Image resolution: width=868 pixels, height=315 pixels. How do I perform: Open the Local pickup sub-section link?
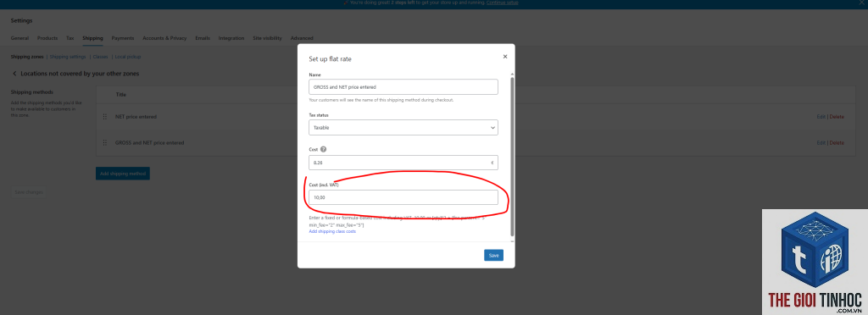[128, 57]
